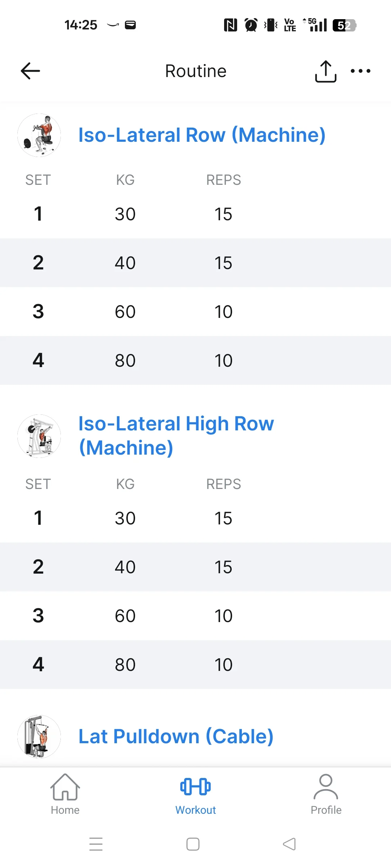Go back using the arrow icon
391x868 pixels.
pyautogui.click(x=30, y=71)
